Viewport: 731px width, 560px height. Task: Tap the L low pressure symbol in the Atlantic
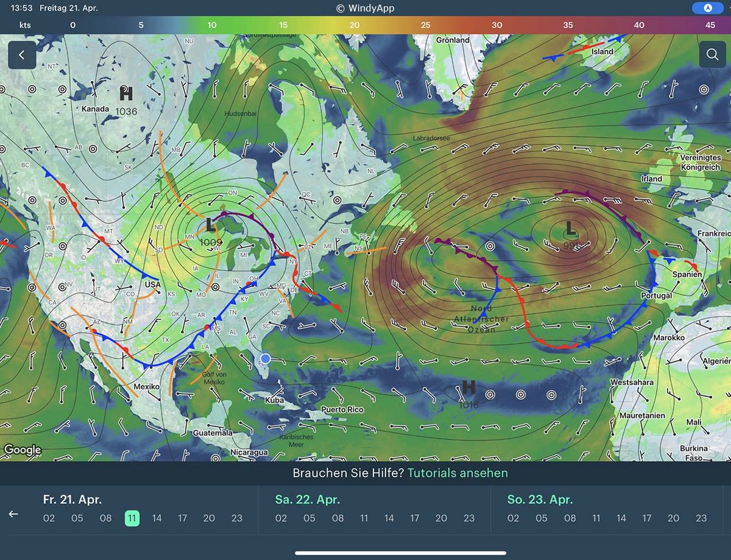pos(570,229)
